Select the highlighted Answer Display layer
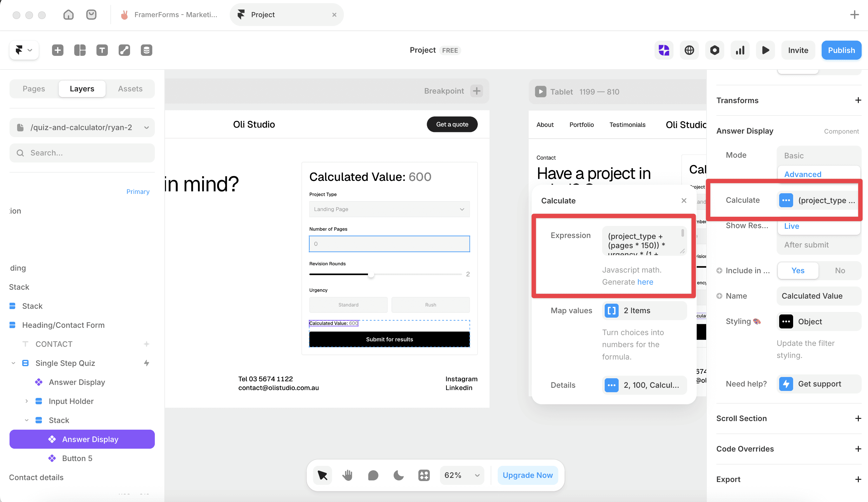The width and height of the screenshot is (868, 502). (82, 439)
